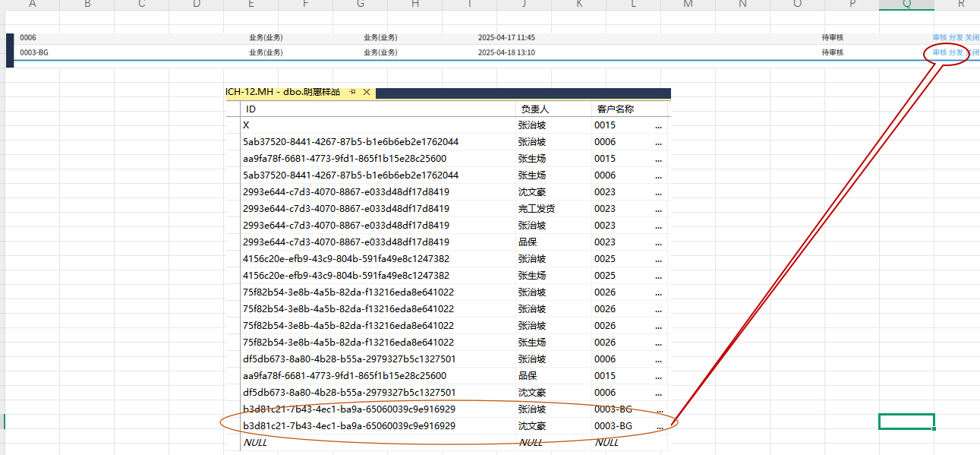Click the 客户名称 column header
980x455 pixels.
615,109
